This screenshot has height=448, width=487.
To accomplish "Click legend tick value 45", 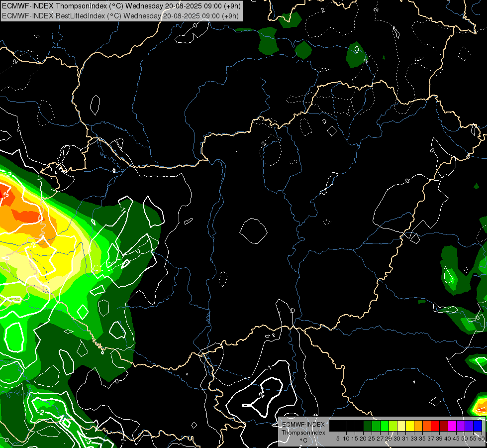I will click(457, 439).
